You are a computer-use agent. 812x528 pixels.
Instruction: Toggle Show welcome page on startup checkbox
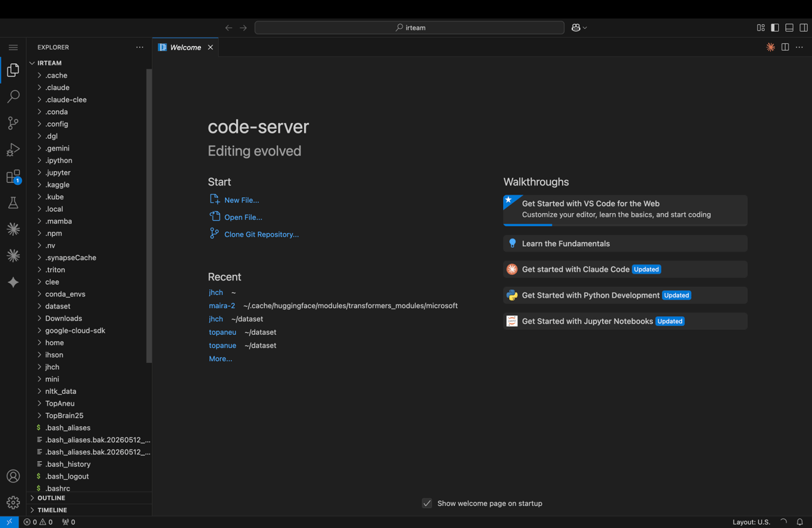click(427, 503)
